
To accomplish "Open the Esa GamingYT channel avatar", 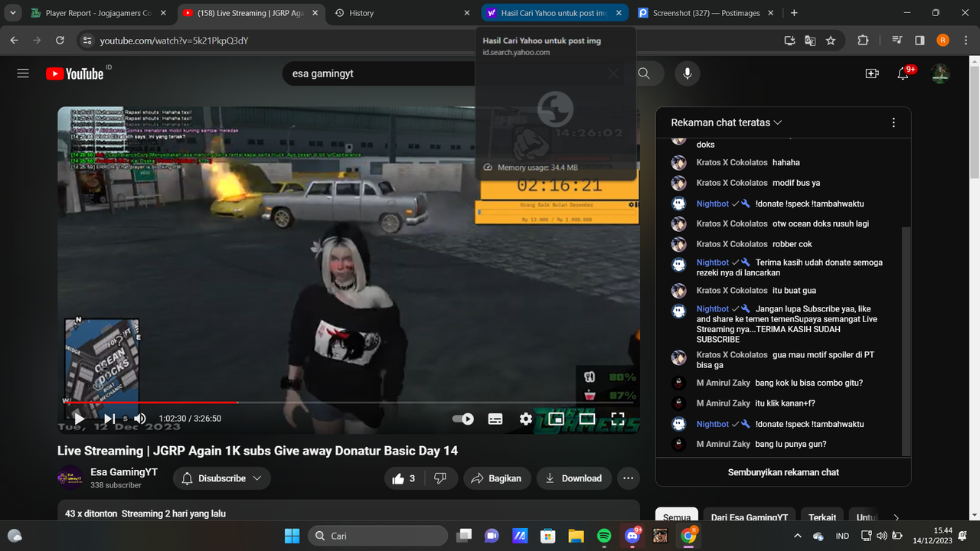I will [70, 478].
